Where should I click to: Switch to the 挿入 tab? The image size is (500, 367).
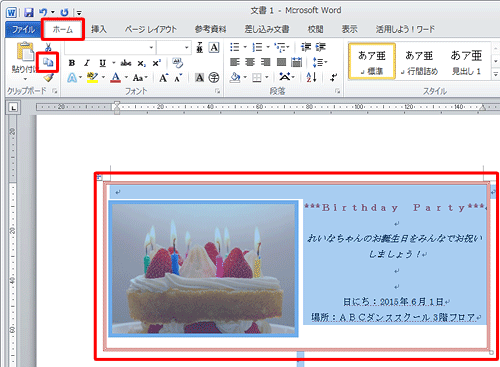click(x=99, y=29)
